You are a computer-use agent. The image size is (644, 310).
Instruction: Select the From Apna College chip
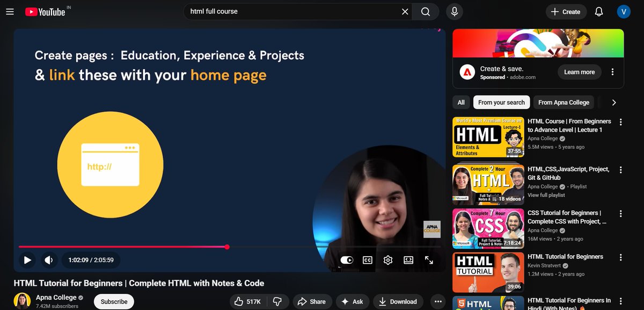click(x=563, y=102)
